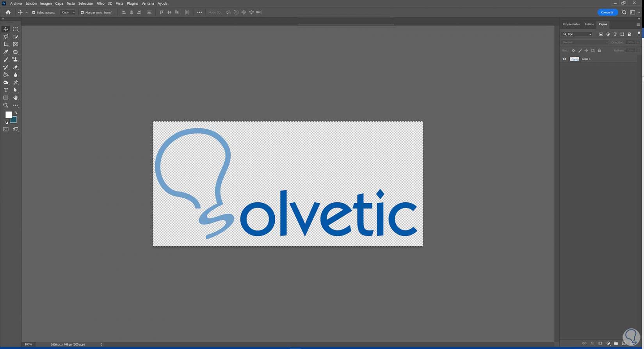Open more align options three-dot button
The image size is (644, 349).
(199, 12)
